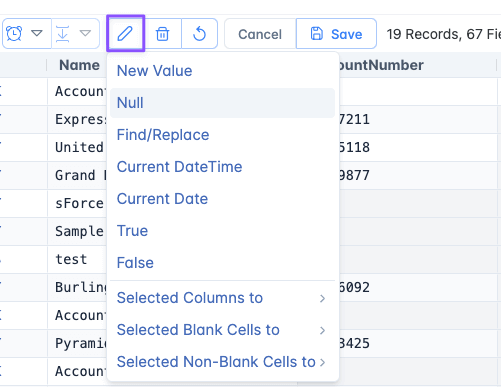Choose Current Date menu entry
The image size is (501, 387).
[x=222, y=199]
